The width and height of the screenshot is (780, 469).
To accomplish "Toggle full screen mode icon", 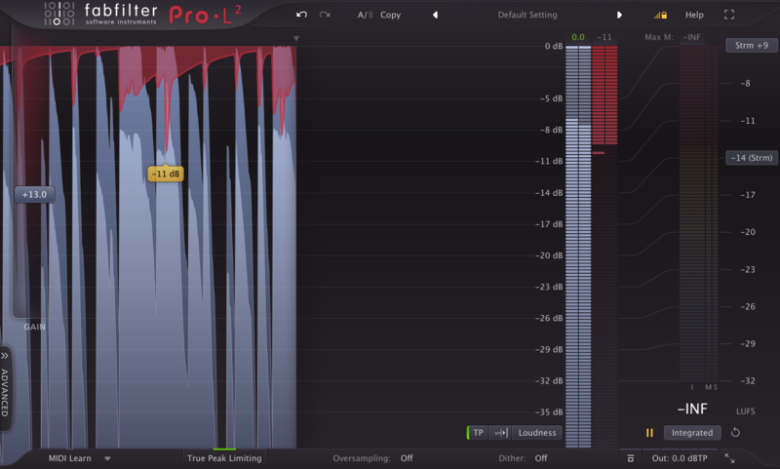I will [729, 15].
